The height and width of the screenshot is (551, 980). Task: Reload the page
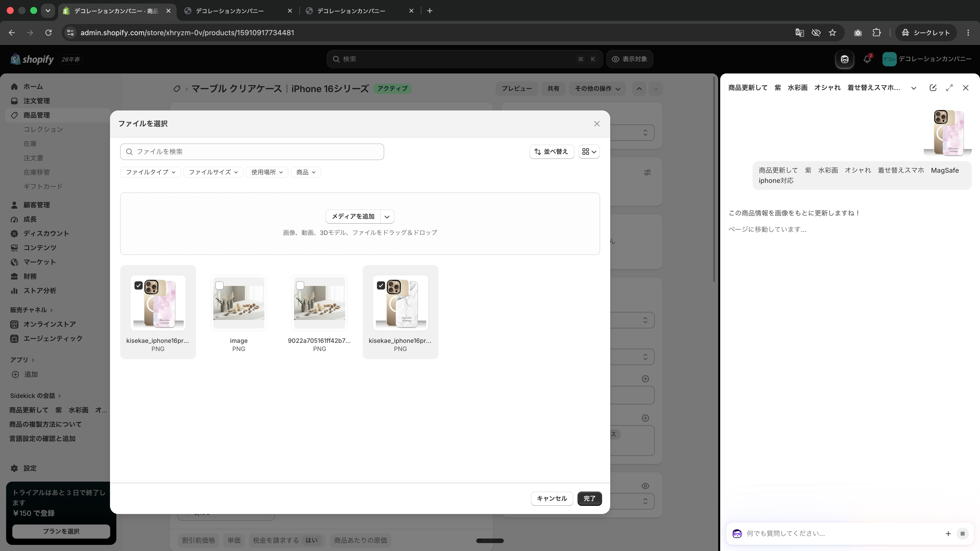tap(48, 33)
